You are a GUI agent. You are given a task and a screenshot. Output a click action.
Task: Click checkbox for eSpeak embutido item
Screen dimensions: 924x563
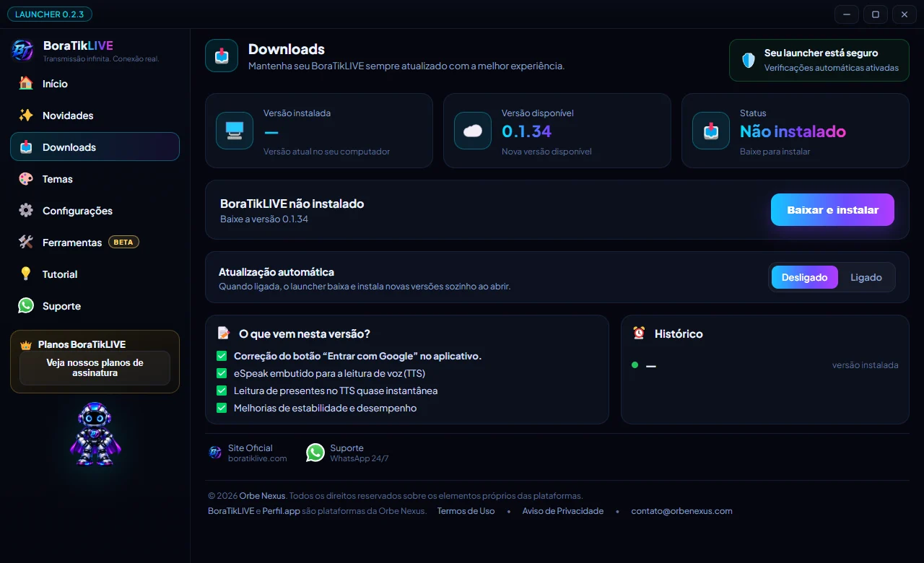222,373
